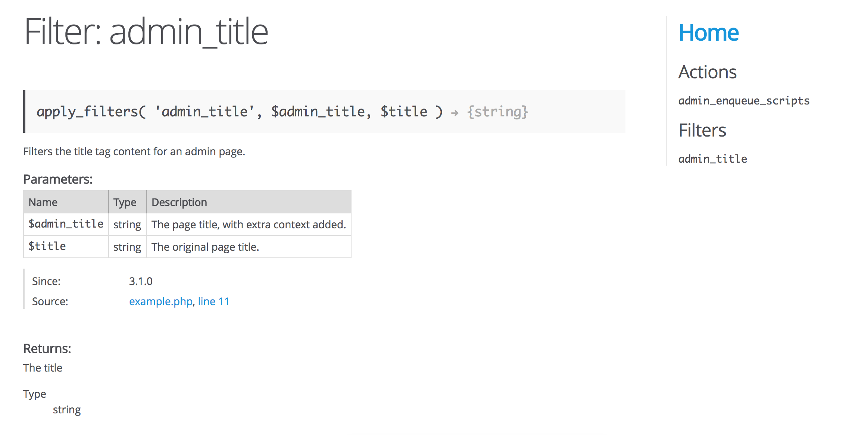This screenshot has height=435, width=868.
Task: Click the Description column header
Action: pyautogui.click(x=179, y=202)
